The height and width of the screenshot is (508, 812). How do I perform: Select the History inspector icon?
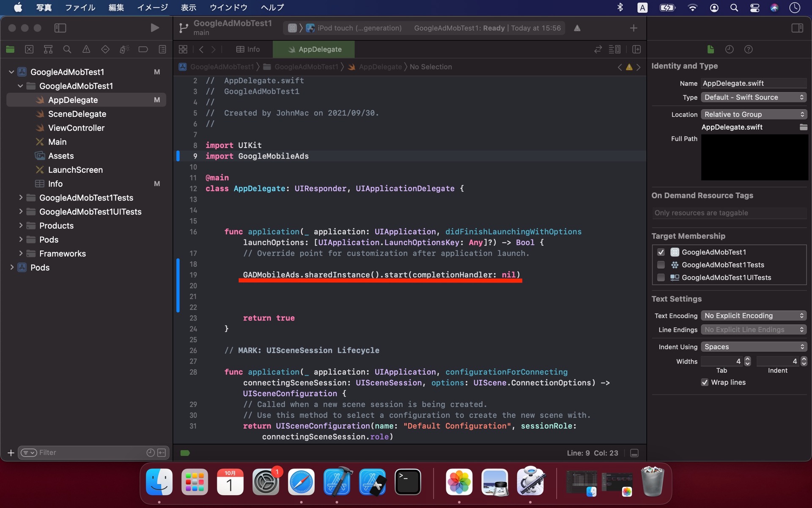tap(729, 49)
